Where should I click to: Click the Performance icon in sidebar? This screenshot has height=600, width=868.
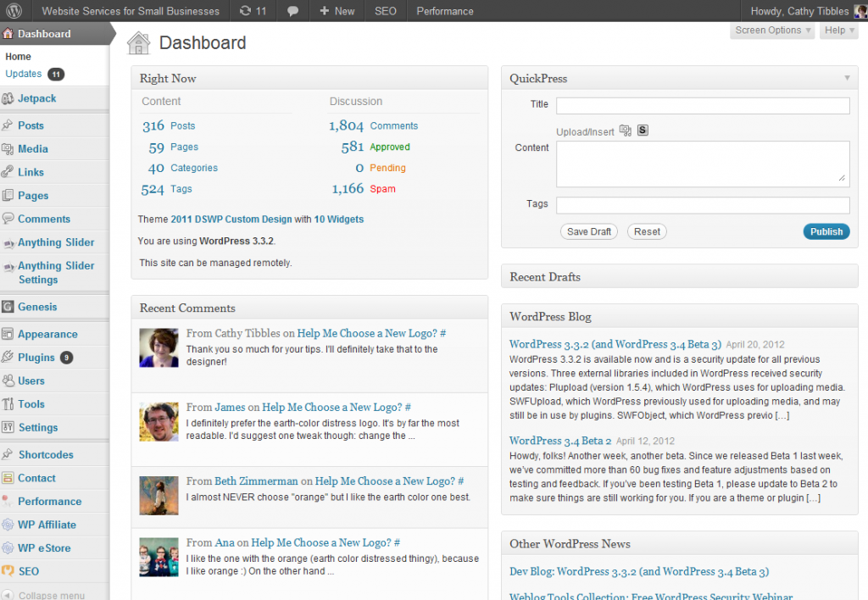point(7,501)
